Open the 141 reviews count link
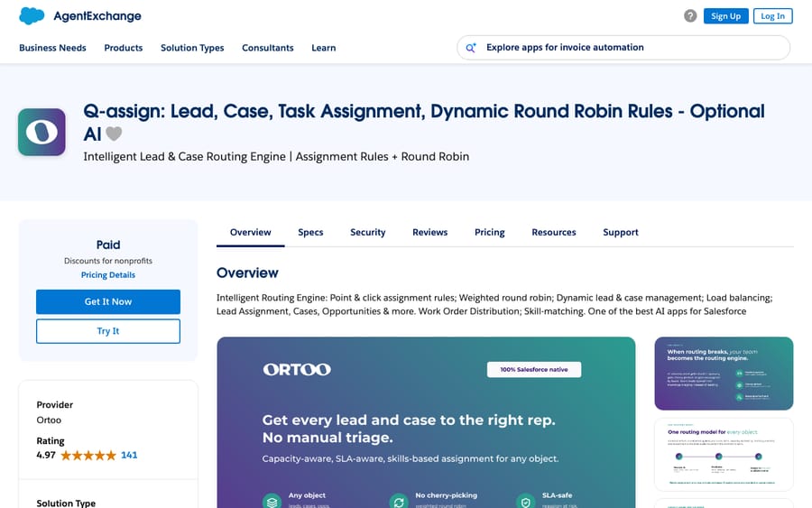The width and height of the screenshot is (812, 508). [129, 455]
